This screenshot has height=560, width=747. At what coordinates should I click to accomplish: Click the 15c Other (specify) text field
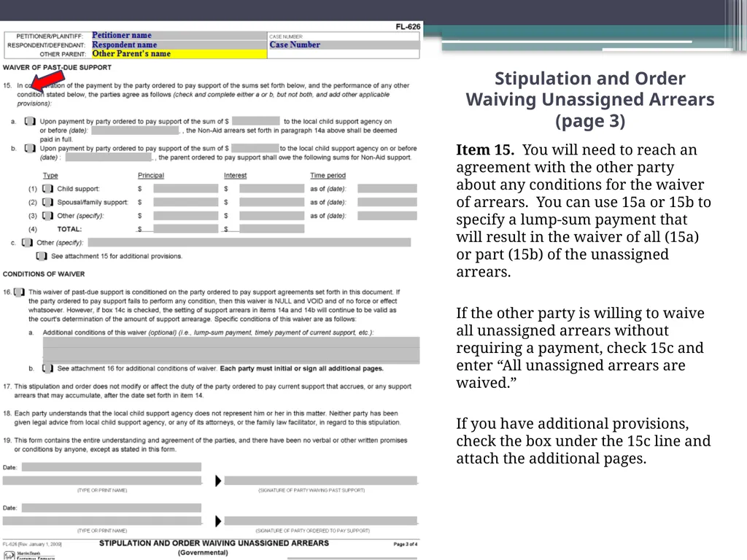point(249,242)
